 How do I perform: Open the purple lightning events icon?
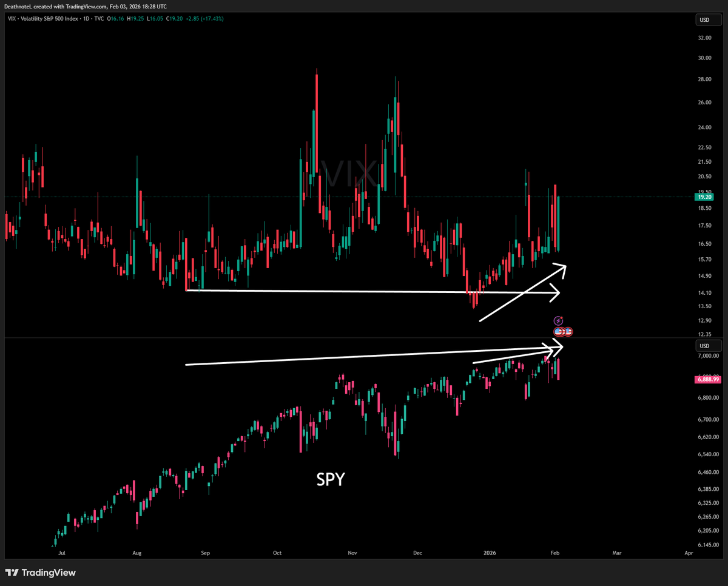click(558, 320)
